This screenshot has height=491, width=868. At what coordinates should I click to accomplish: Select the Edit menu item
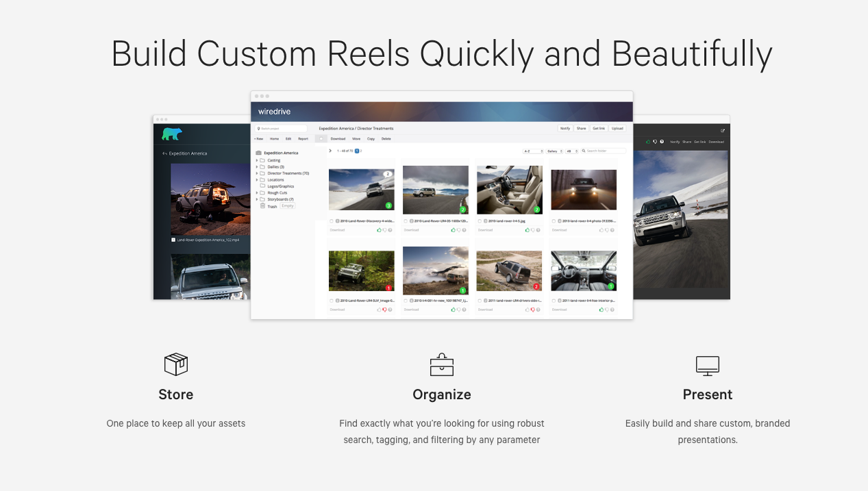click(x=287, y=138)
